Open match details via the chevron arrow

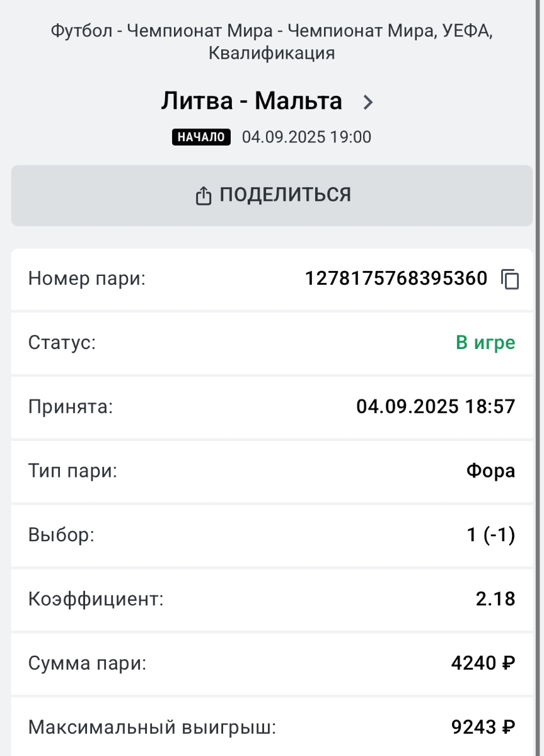[x=368, y=102]
